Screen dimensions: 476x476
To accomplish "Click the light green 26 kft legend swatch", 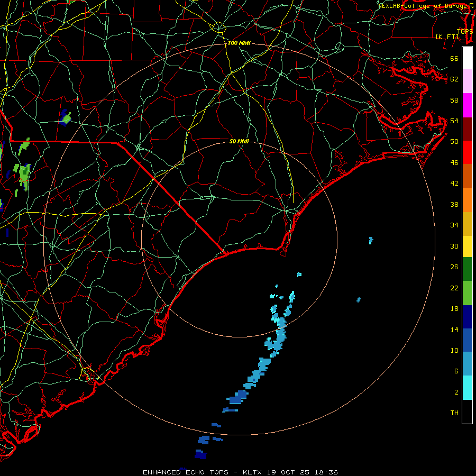I will (467, 293).
